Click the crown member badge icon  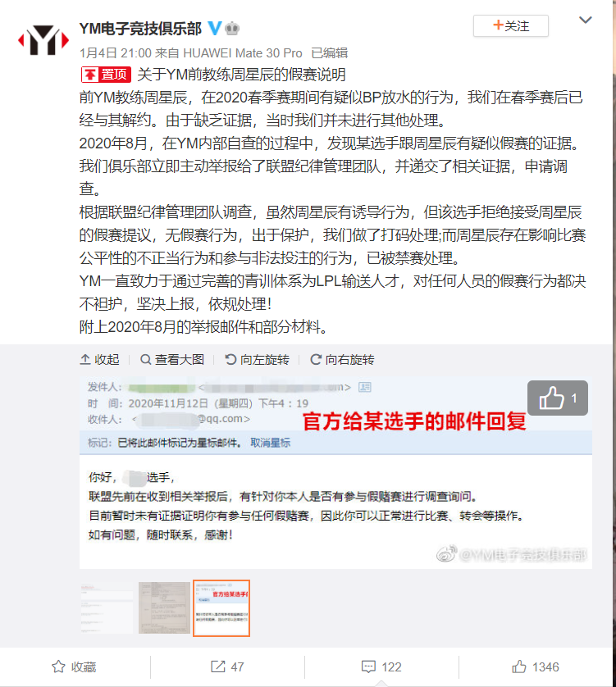(x=232, y=29)
